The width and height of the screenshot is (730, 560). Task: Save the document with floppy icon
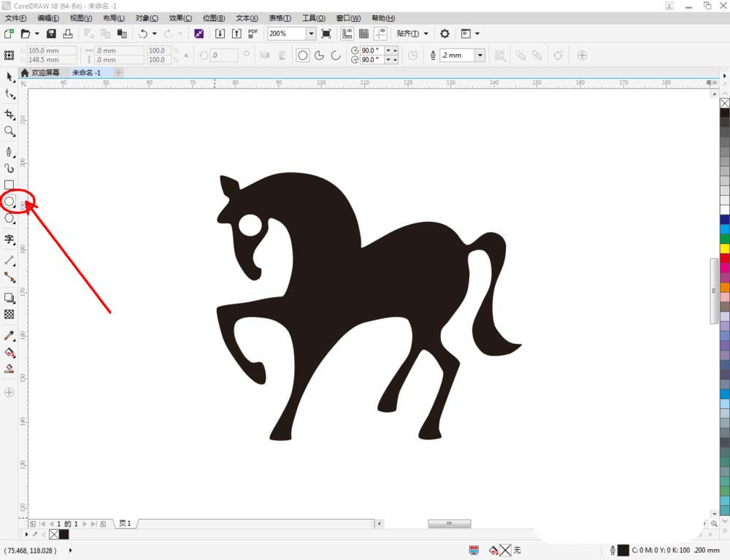pyautogui.click(x=51, y=34)
